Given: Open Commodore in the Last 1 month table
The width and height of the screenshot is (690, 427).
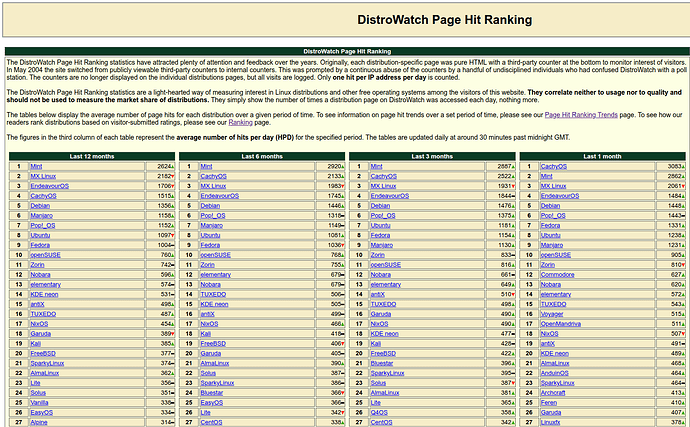Looking at the screenshot, I should [x=558, y=275].
